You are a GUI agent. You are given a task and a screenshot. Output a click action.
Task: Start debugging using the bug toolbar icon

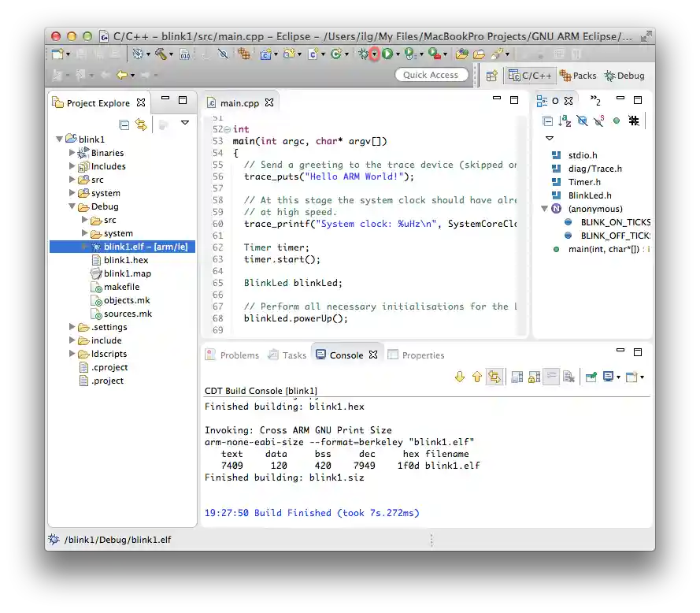[x=361, y=54]
